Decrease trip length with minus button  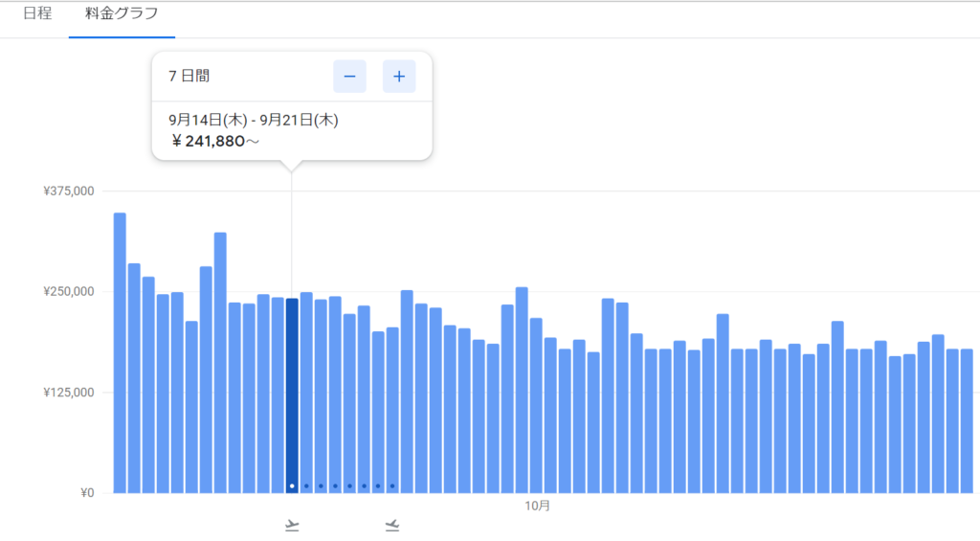point(349,77)
